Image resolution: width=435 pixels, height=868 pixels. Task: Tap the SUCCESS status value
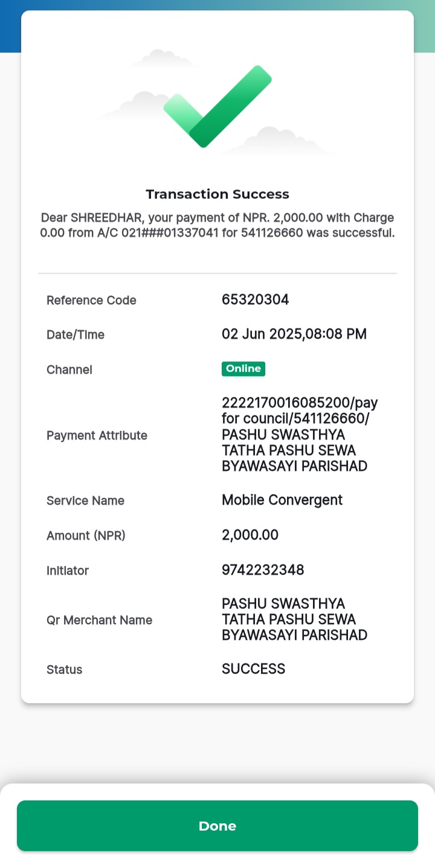click(x=253, y=669)
